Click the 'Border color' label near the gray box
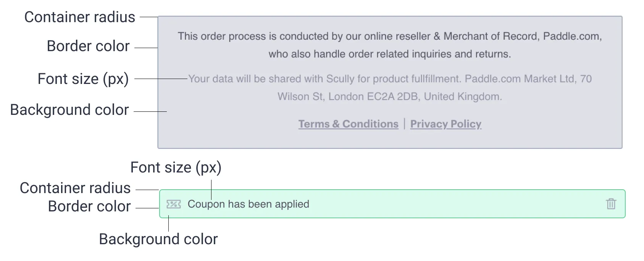Viewport: 644px width, 261px height. (x=88, y=46)
